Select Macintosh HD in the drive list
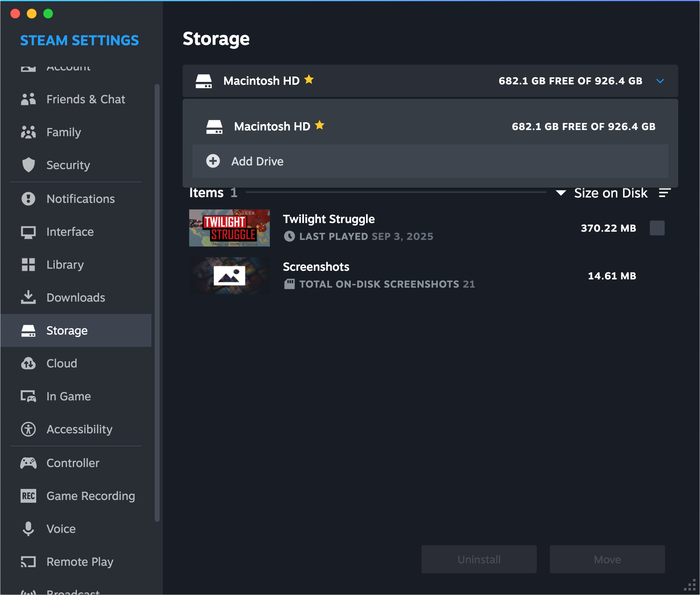700x595 pixels. point(430,126)
